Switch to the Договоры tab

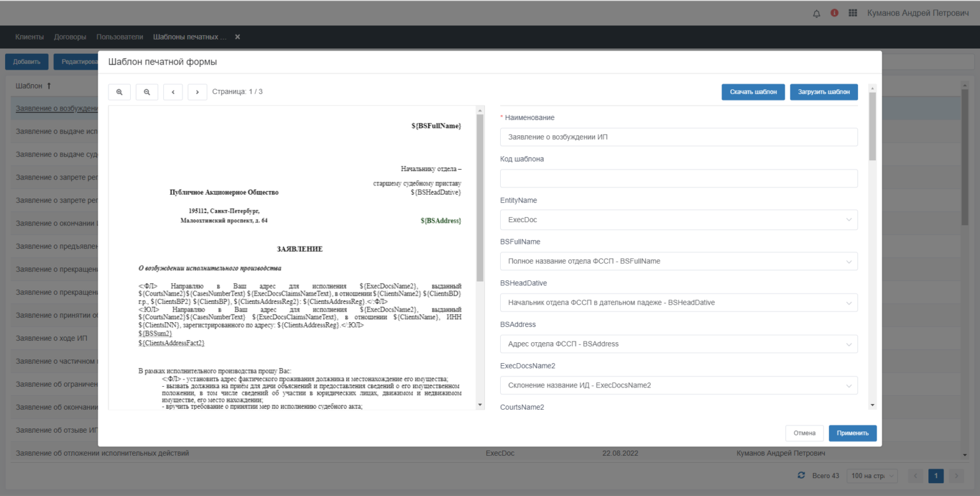click(70, 37)
